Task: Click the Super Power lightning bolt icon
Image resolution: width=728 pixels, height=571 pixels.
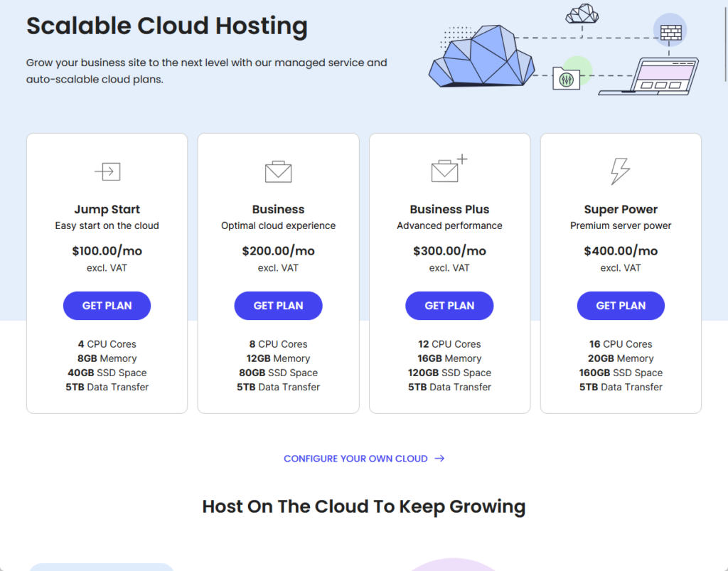Action: 620,171
